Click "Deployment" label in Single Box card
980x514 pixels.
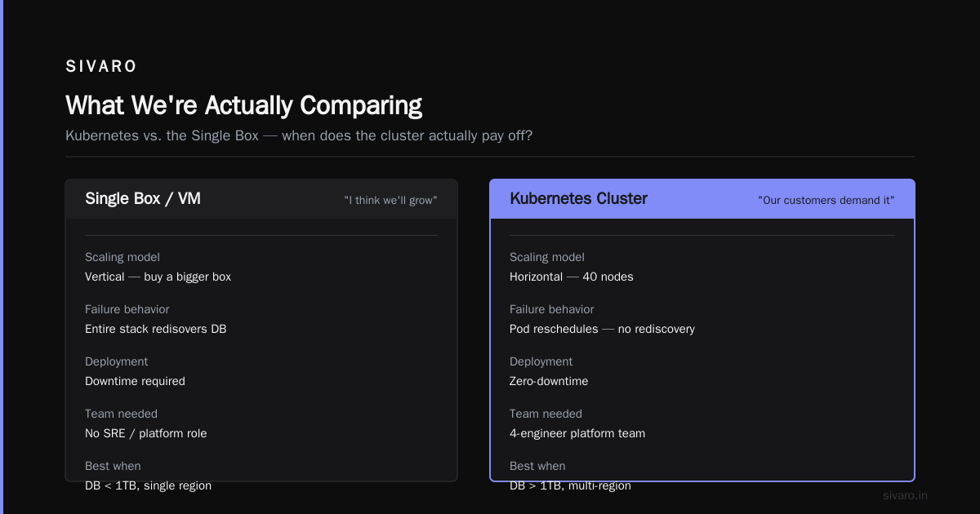117,361
